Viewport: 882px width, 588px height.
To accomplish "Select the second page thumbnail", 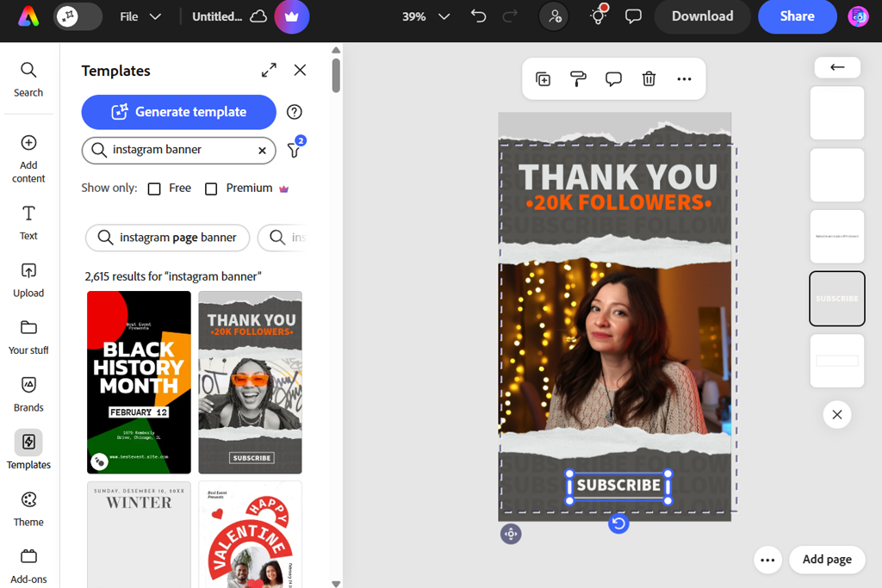I will click(x=837, y=175).
